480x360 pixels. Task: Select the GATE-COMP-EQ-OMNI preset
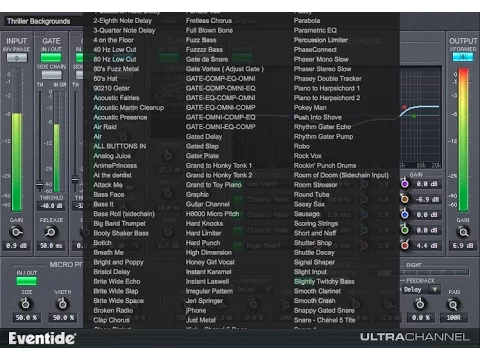[x=221, y=79]
